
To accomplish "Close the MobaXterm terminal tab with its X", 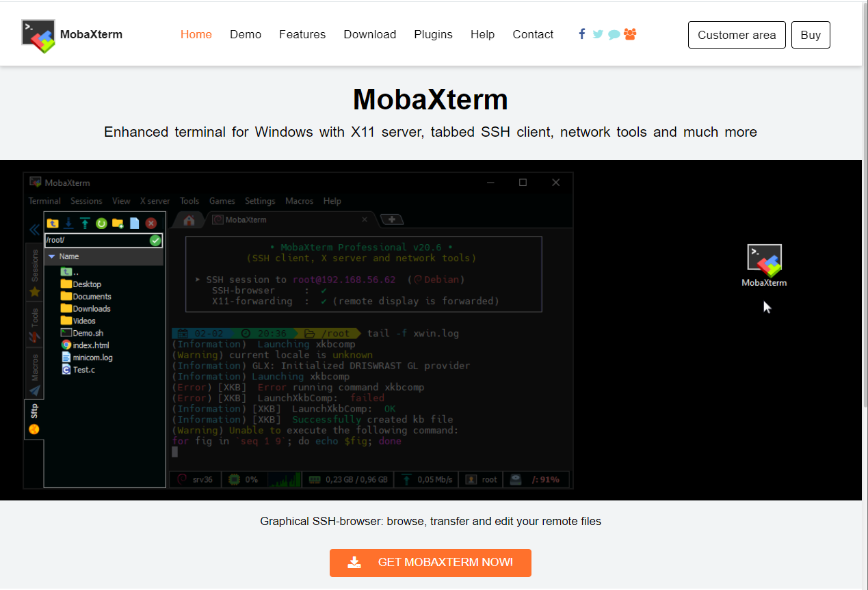I will (x=365, y=219).
